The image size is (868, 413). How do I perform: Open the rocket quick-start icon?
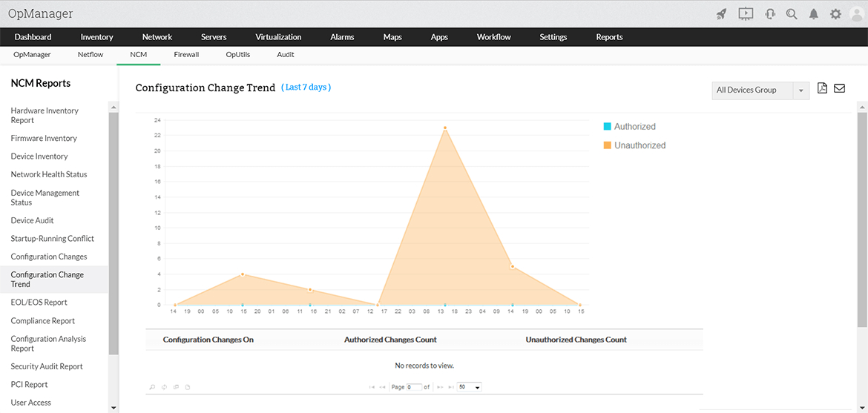coord(721,14)
